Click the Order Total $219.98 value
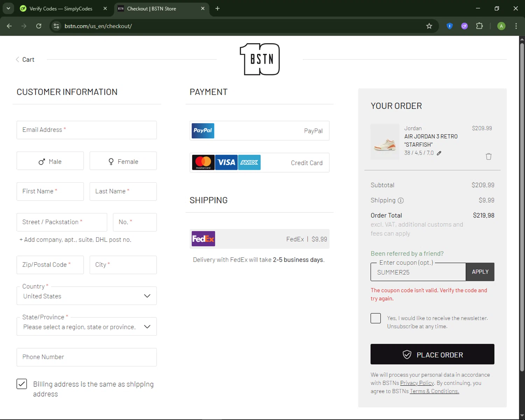This screenshot has width=525, height=420. tap(483, 216)
